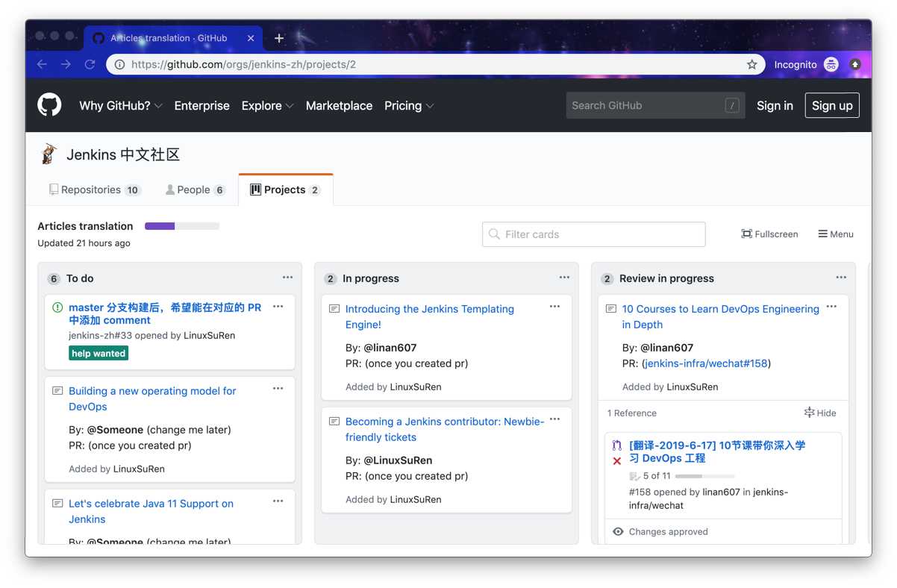Screen dimensions: 897x588
Task: Click the browser forward arrow
Action: 66,64
